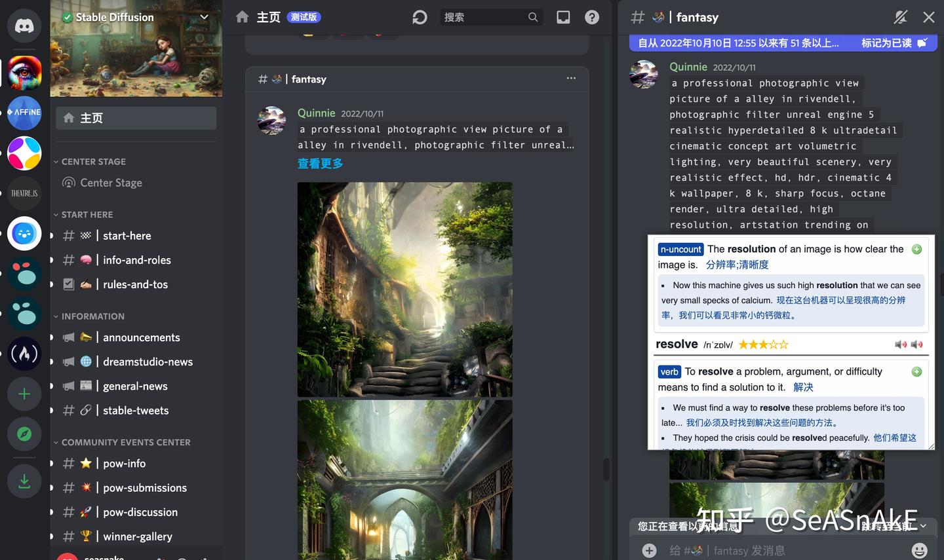Add the resolve verb definition green plus
This screenshot has width=944, height=560.
tap(916, 371)
